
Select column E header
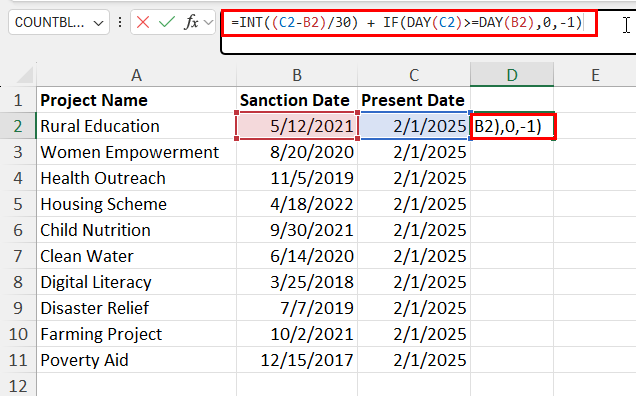tap(595, 75)
